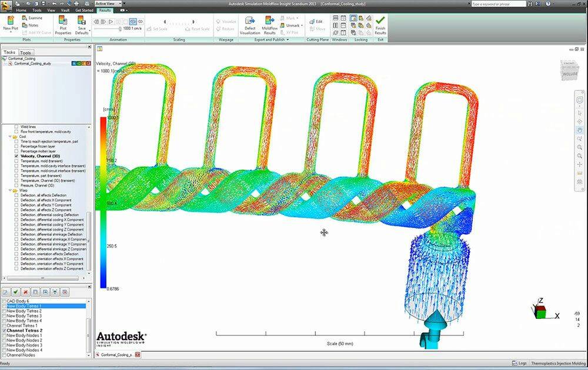Open the Tools ribbon tab
The width and height of the screenshot is (588, 370).
click(x=36, y=10)
